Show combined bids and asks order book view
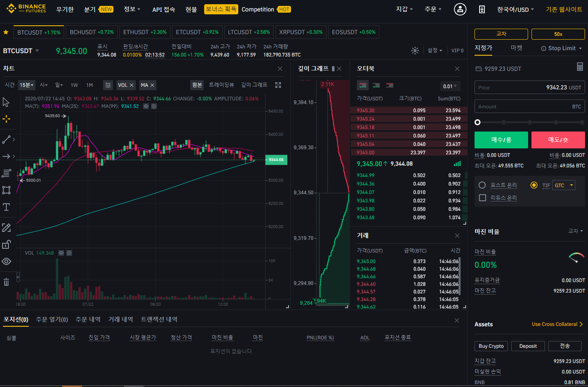Screen dimensions: 588x387 click(363, 85)
